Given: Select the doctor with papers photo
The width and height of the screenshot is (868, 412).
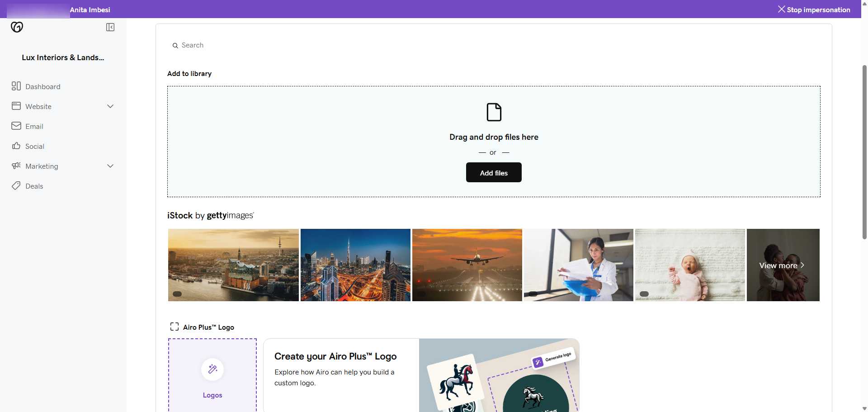Looking at the screenshot, I should coord(579,265).
